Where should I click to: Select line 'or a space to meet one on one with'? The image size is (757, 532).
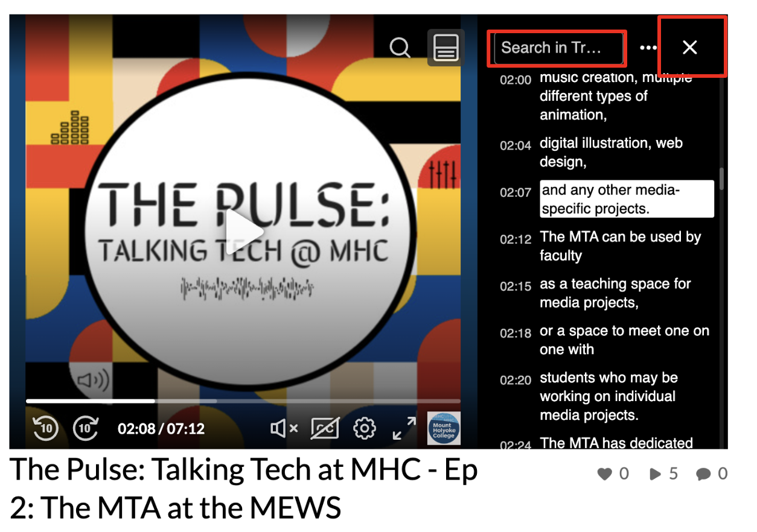624,340
